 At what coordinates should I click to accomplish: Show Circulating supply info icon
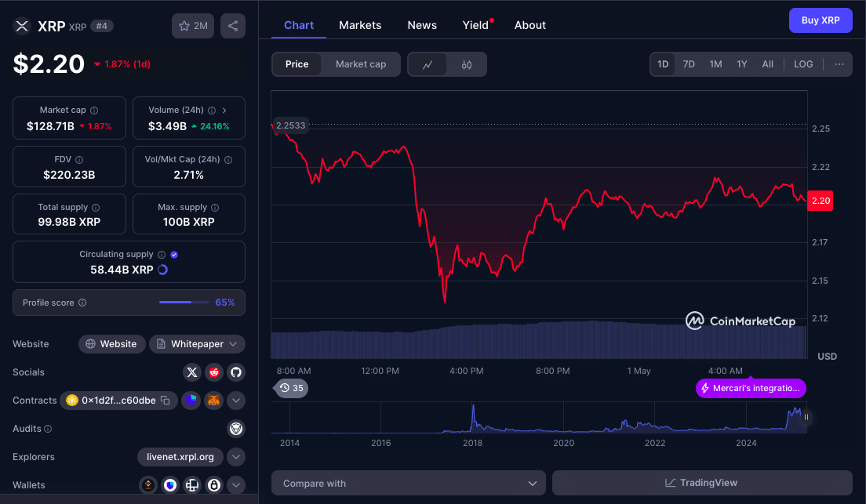(x=162, y=255)
